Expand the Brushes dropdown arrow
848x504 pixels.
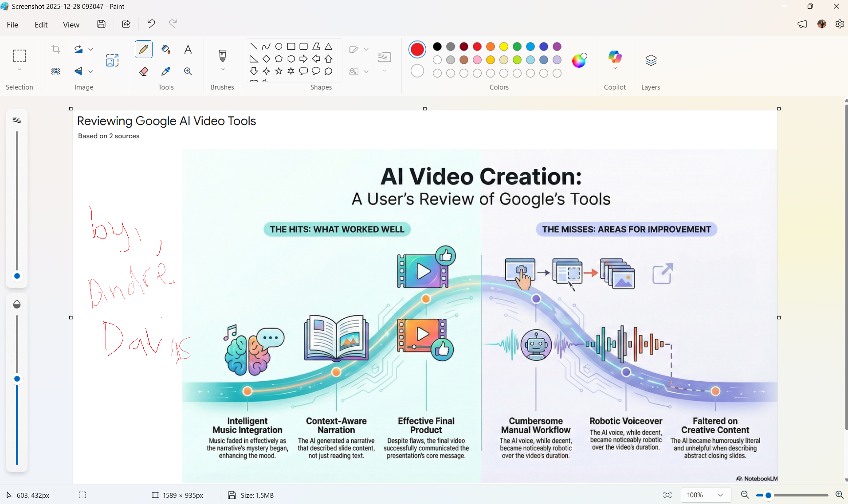click(223, 70)
